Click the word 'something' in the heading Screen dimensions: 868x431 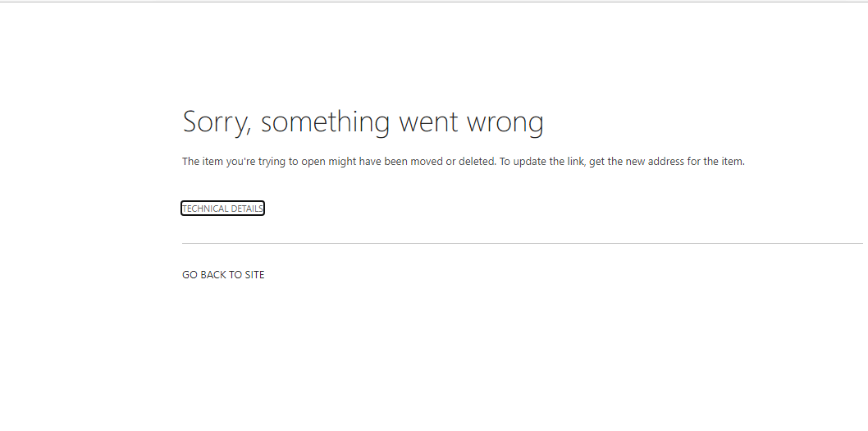pos(326,122)
